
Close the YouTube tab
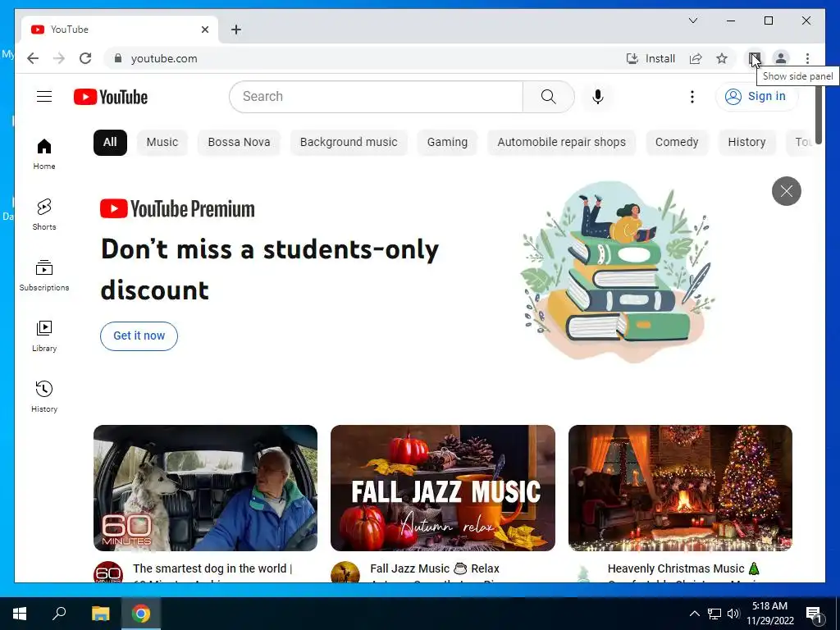click(x=204, y=30)
